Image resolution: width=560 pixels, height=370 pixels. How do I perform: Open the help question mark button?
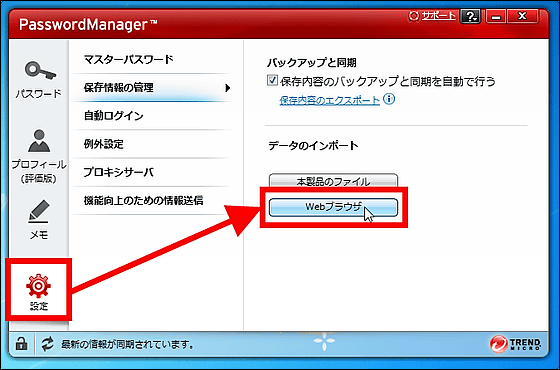471,16
